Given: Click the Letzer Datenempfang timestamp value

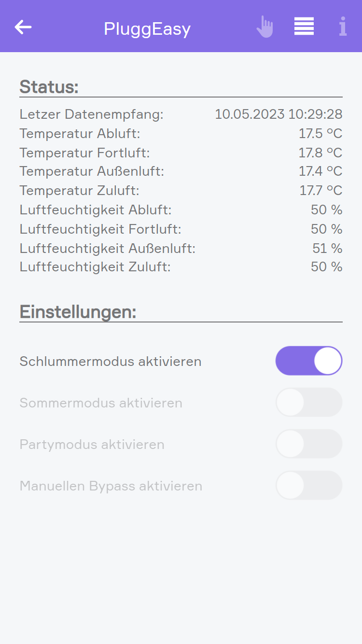Looking at the screenshot, I should [278, 114].
